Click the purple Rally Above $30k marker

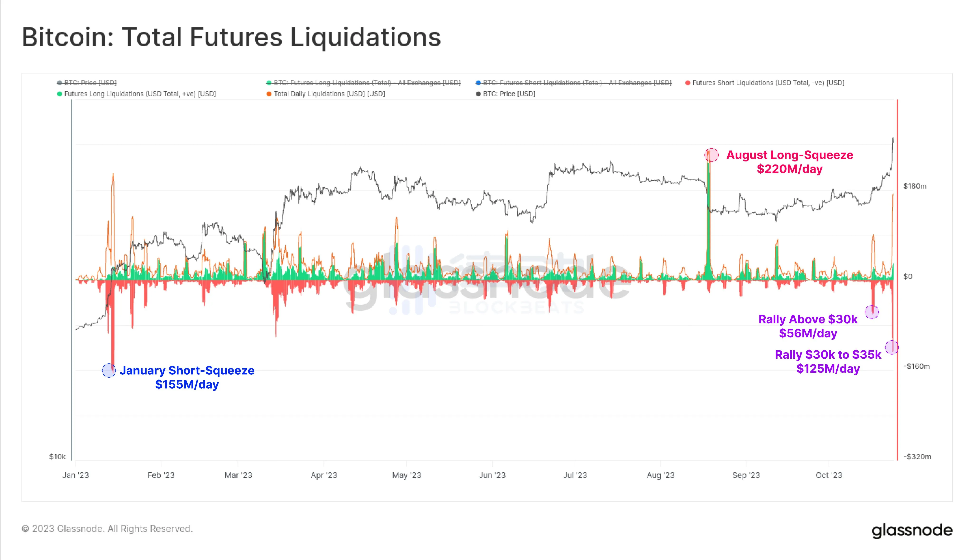coord(872,312)
